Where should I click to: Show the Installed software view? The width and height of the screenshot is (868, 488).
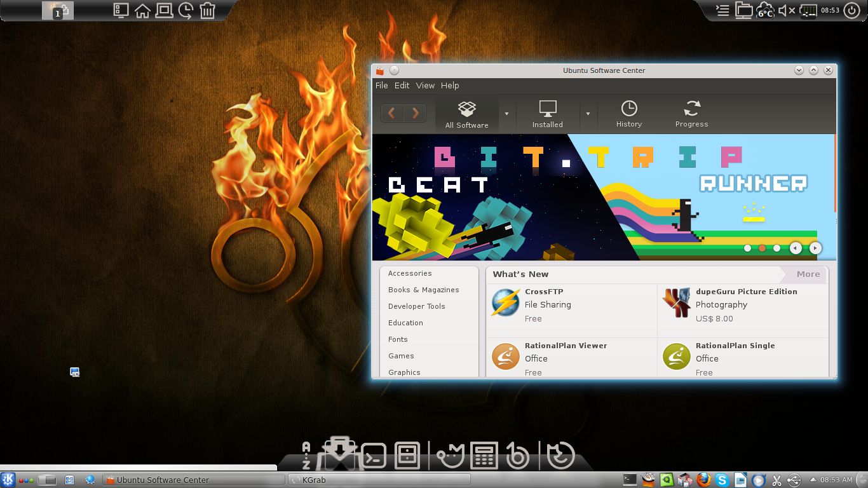click(548, 115)
